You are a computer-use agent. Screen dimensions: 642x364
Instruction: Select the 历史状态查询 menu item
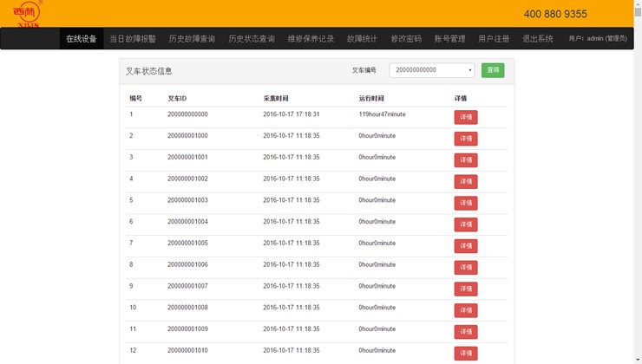tap(252, 39)
